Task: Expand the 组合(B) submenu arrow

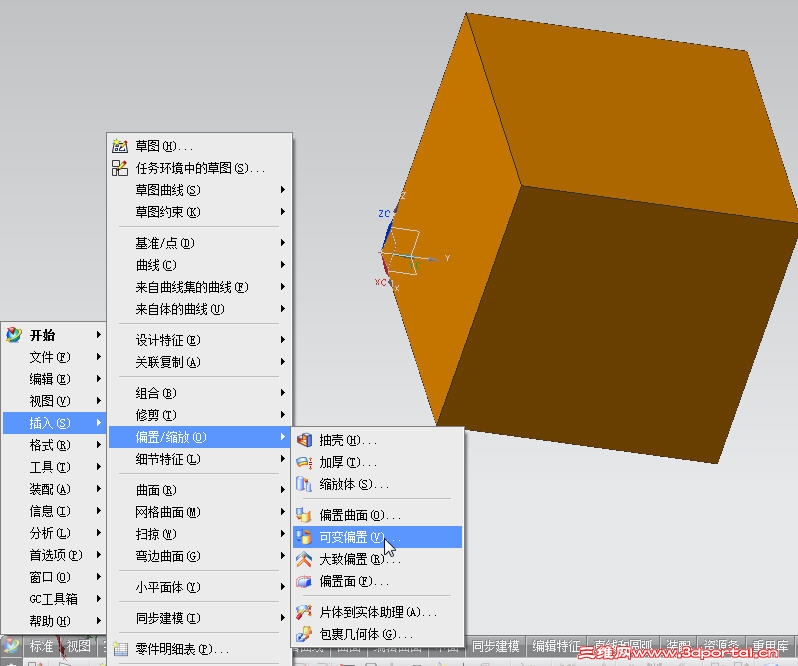Action: click(282, 393)
